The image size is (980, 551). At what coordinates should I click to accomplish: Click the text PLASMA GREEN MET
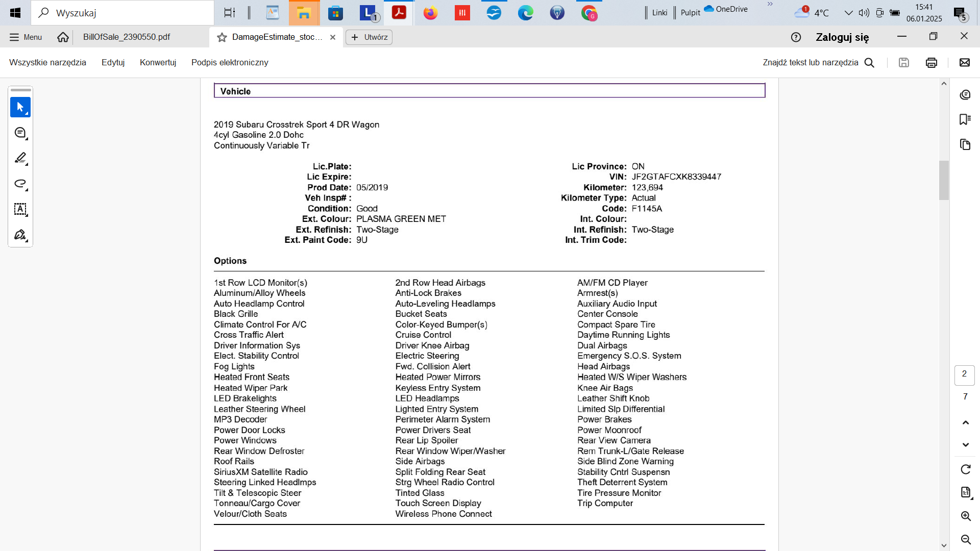click(x=401, y=219)
